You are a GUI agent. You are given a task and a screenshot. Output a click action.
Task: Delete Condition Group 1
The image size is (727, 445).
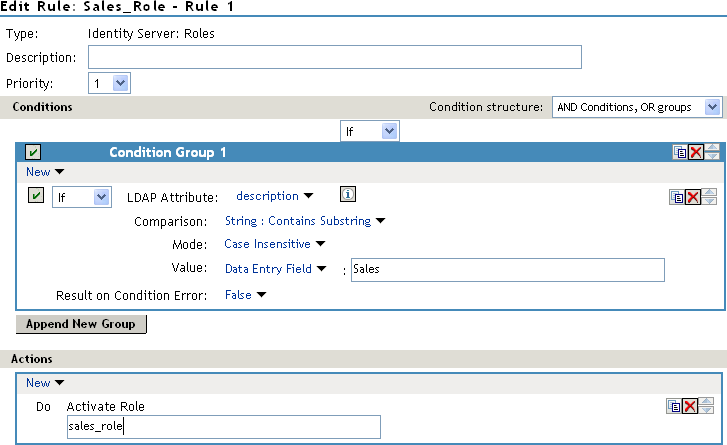pyautogui.click(x=695, y=152)
